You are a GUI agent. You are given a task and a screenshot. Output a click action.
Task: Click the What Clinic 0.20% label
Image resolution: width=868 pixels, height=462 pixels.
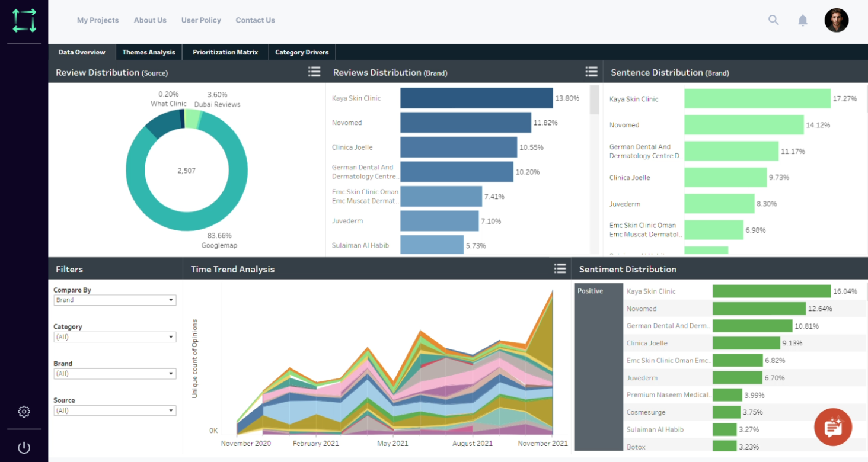coord(168,99)
